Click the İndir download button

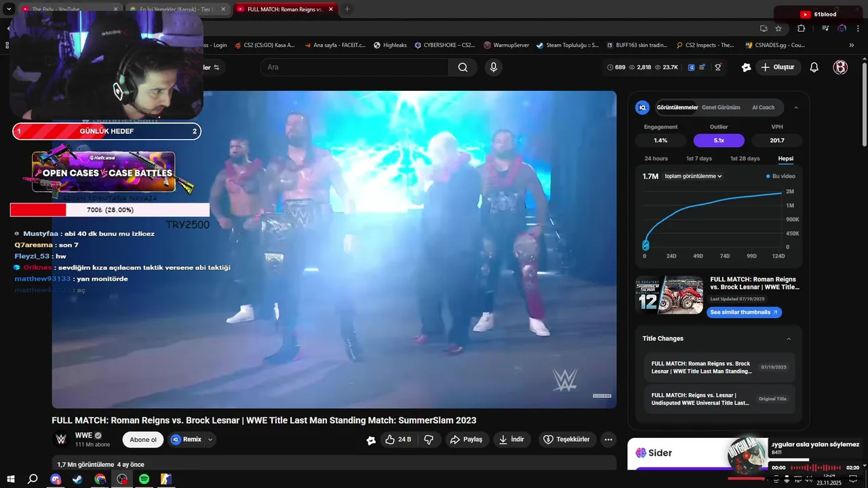pos(512,439)
